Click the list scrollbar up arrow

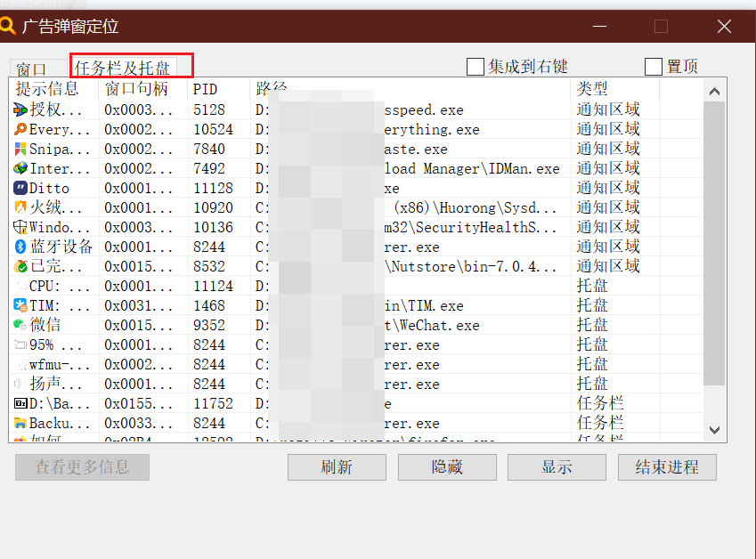tap(714, 91)
